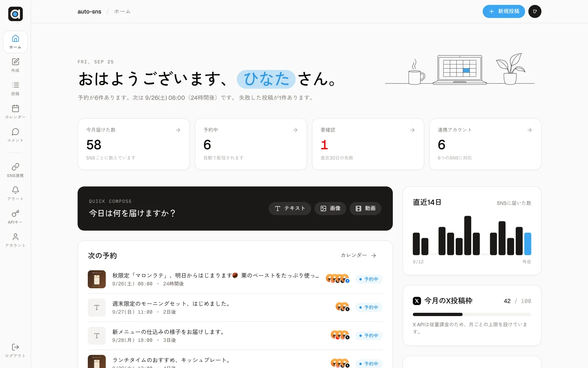
Task: Open the 予約中 card arrow
Action: pos(295,130)
